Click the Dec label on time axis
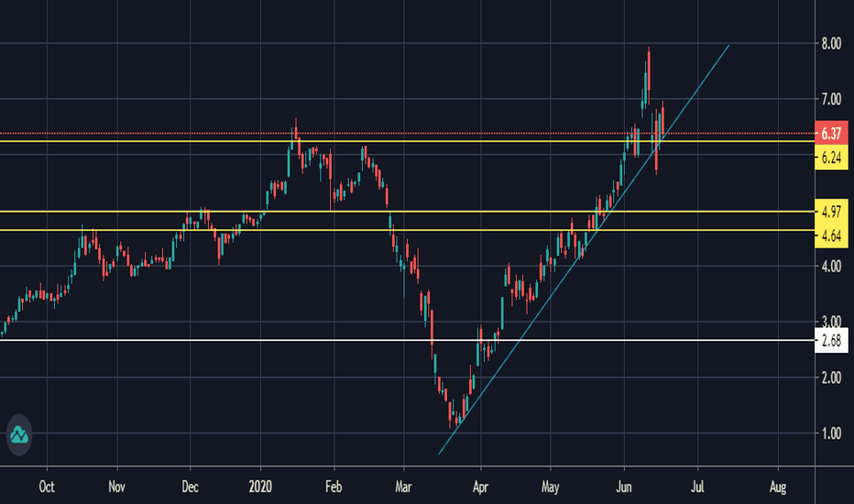Screen dimensions: 854x504 [x=190, y=487]
